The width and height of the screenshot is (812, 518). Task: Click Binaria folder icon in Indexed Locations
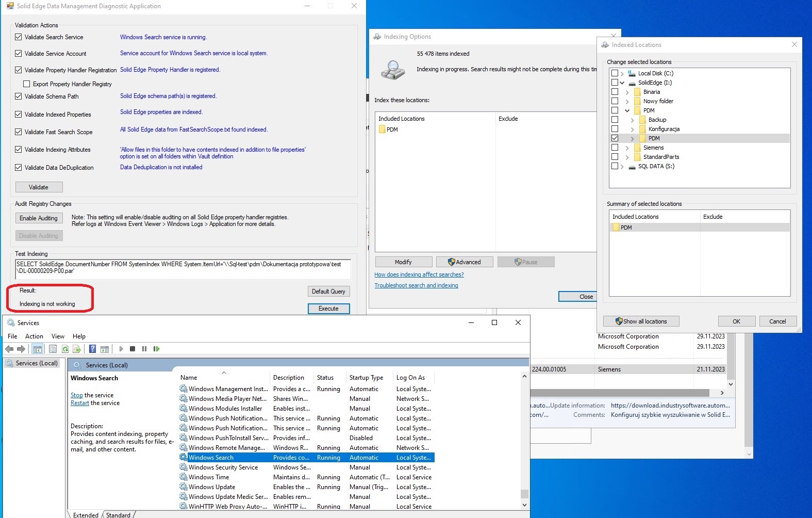(x=637, y=92)
